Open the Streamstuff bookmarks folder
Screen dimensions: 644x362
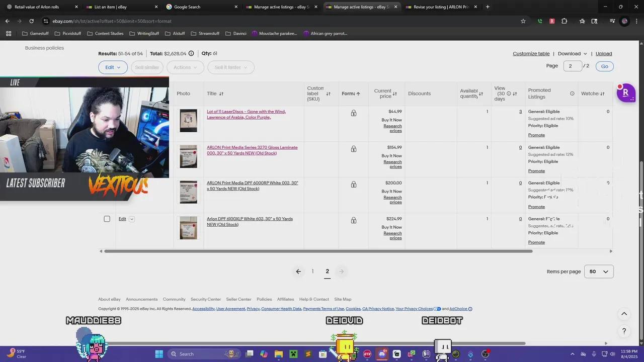coord(205,34)
